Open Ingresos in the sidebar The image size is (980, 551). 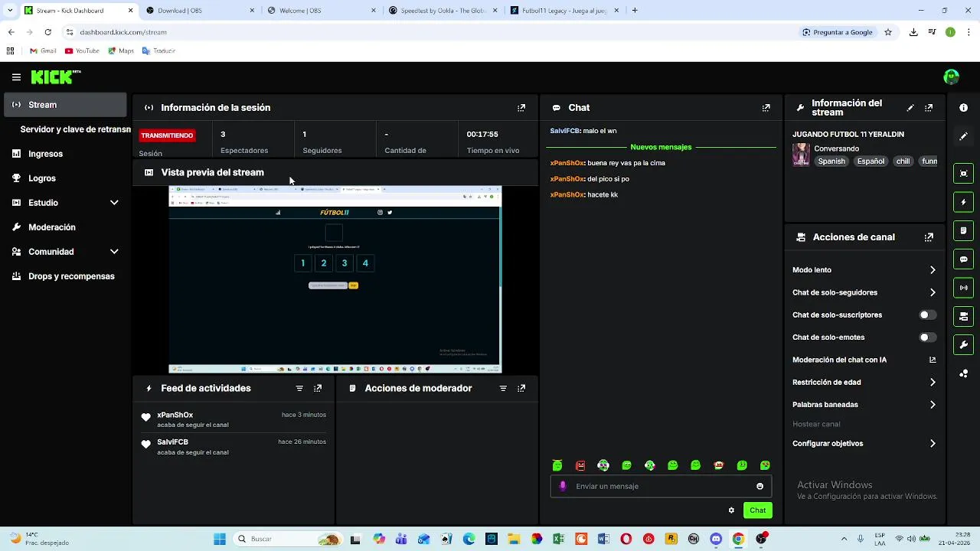(x=65, y=154)
